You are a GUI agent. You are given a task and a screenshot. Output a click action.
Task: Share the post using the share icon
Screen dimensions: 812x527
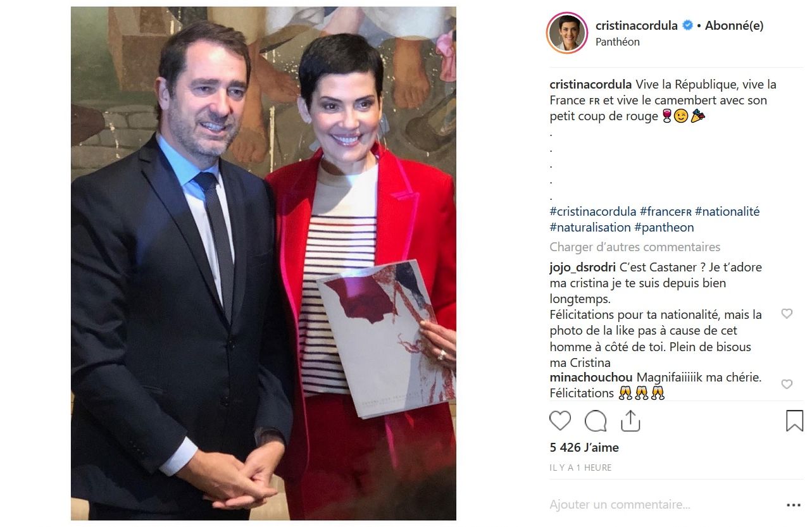630,421
